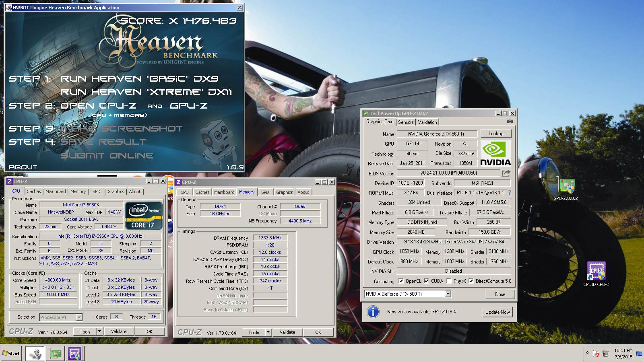Click Validate in first CPU-Z window

click(x=119, y=331)
